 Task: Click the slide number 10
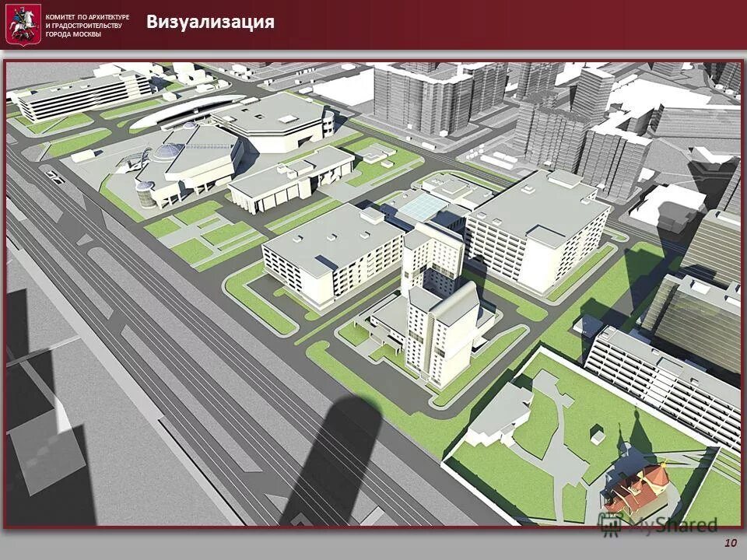(731, 542)
